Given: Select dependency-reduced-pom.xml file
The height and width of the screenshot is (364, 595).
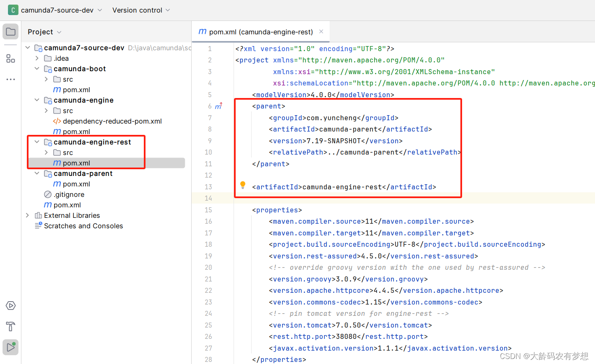Looking at the screenshot, I should (112, 121).
